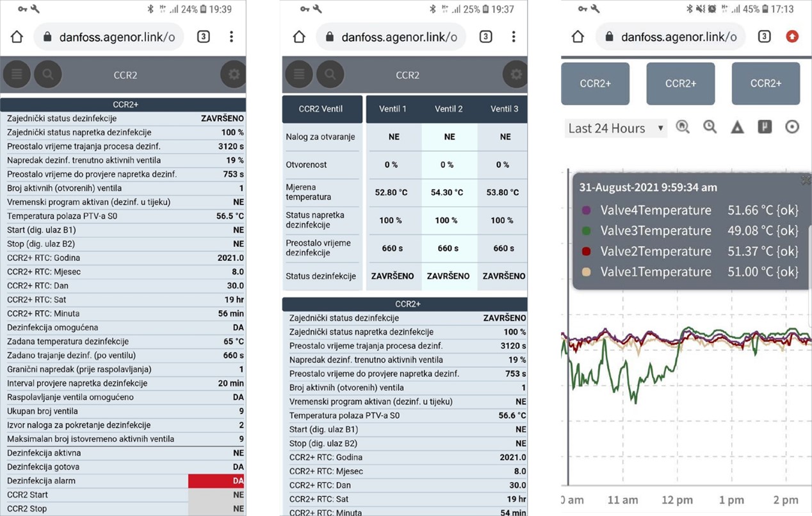Open settings gear in middle CCR2 header
Image resolution: width=812 pixels, height=516 pixels.
(x=516, y=75)
